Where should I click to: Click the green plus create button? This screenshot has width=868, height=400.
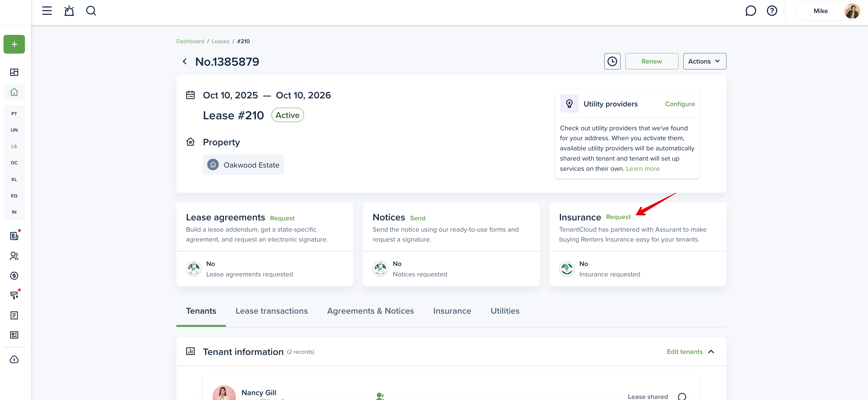click(14, 44)
